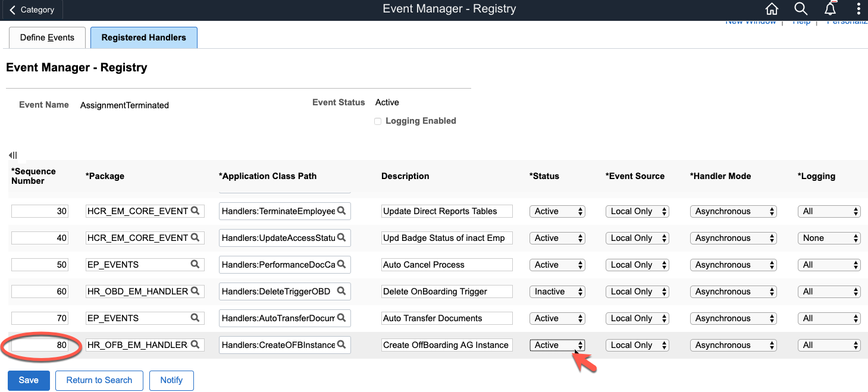Click the grid column collapse icon
Viewport: 868px width, 392px height.
(13, 155)
